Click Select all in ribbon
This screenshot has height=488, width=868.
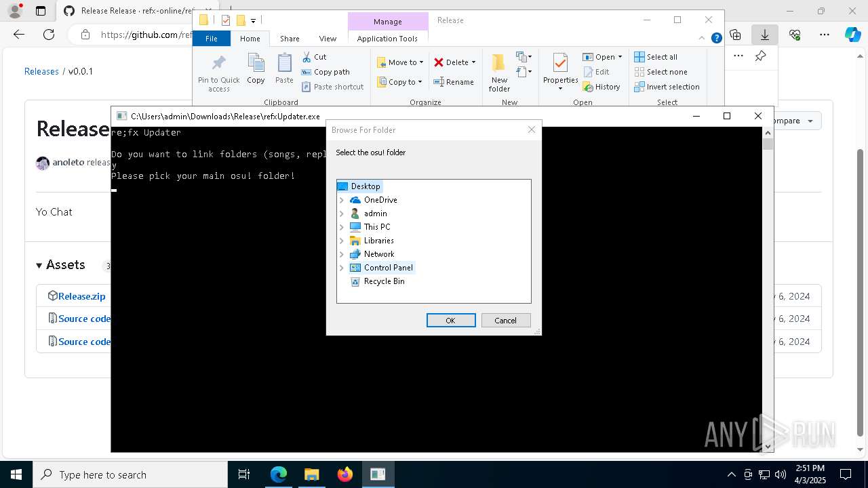tap(656, 57)
